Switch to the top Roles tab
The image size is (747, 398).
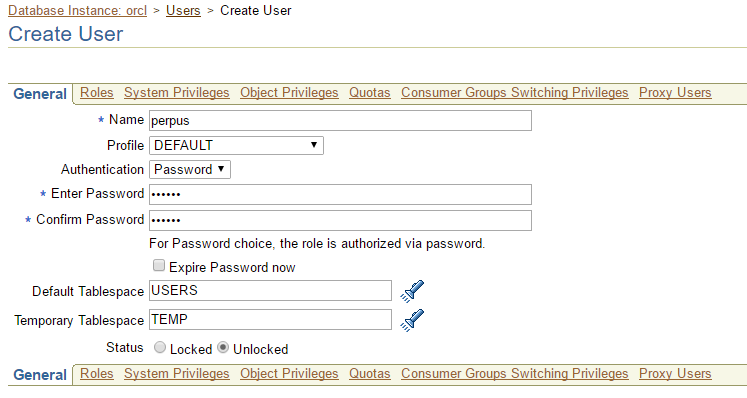pos(97,92)
